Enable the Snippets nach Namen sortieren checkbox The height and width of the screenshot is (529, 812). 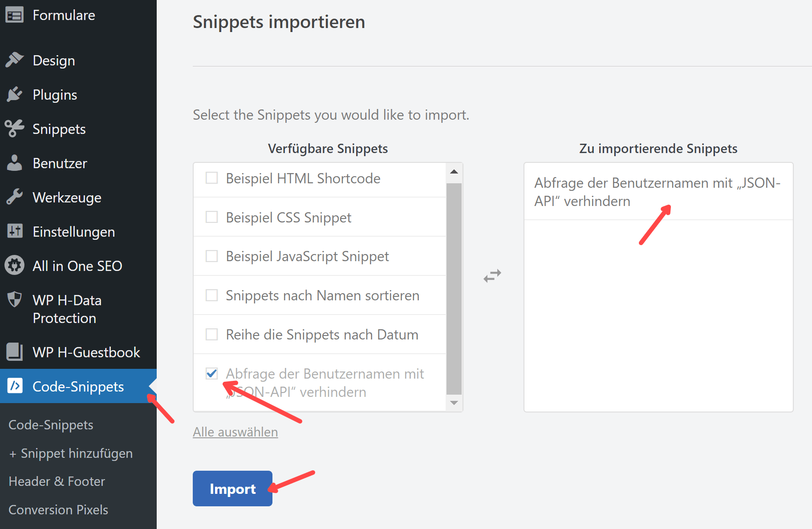pos(212,295)
